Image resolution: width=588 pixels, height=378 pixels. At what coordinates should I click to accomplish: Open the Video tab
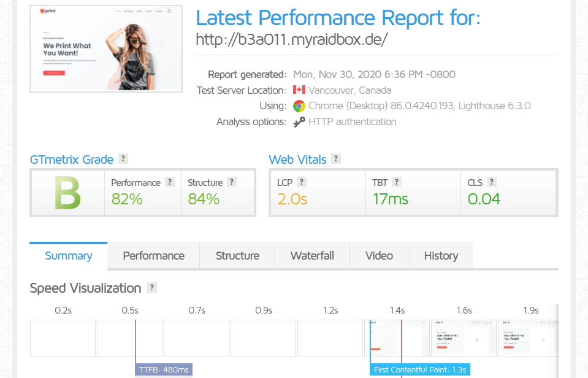click(379, 256)
